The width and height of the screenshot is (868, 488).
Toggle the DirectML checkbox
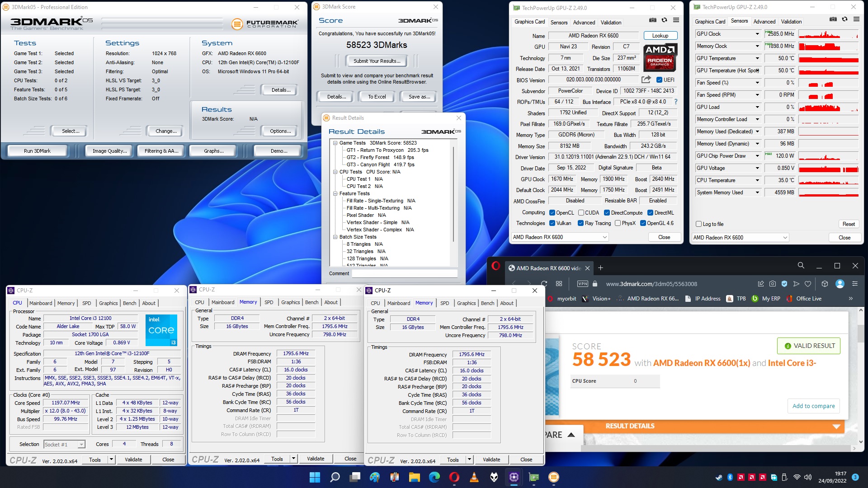pos(650,213)
